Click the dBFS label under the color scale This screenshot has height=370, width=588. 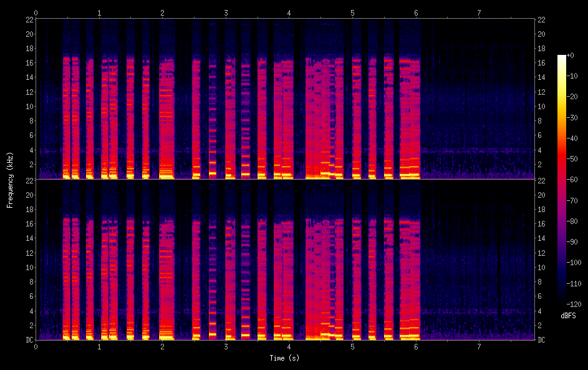(568, 316)
